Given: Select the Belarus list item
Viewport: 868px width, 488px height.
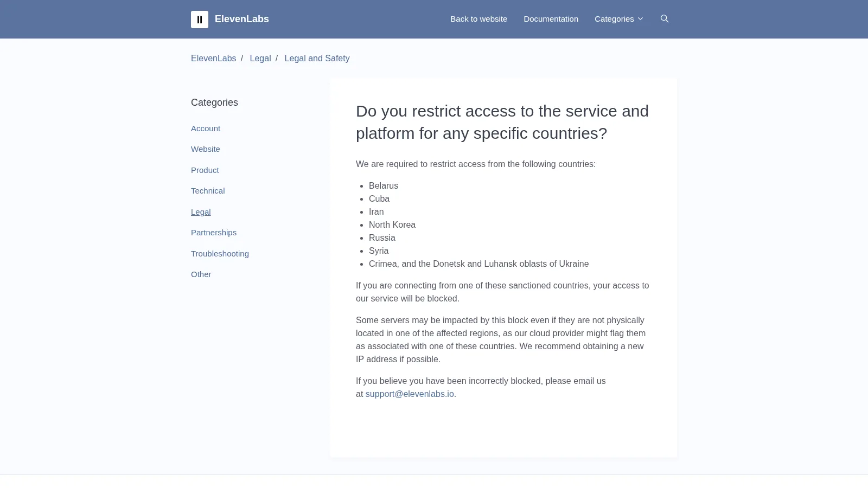Looking at the screenshot, I should point(384,186).
